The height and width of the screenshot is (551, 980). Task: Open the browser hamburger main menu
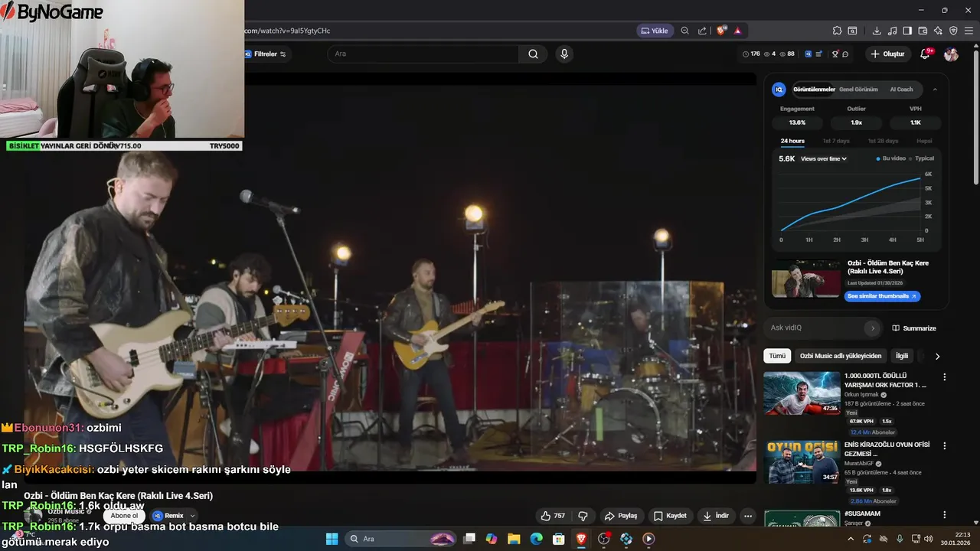coord(969,31)
